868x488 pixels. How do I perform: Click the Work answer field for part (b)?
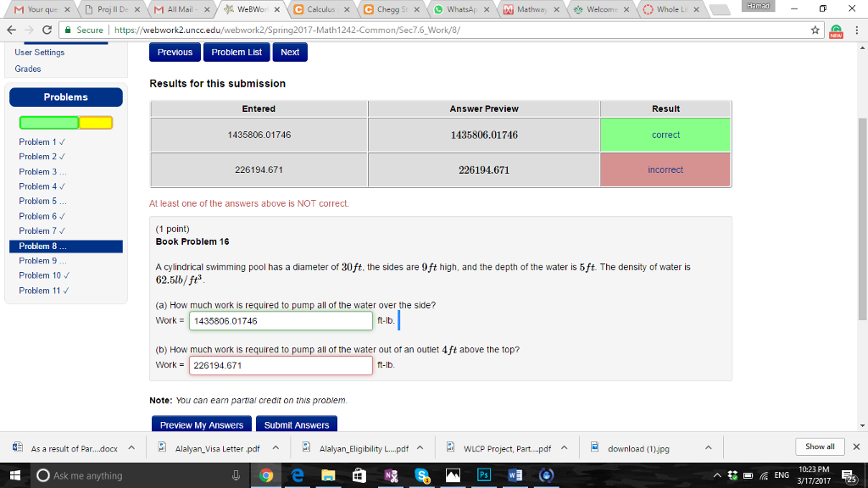pyautogui.click(x=281, y=364)
